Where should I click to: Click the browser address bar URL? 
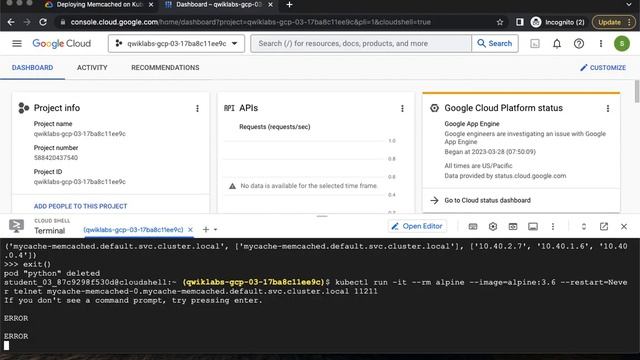click(250, 22)
